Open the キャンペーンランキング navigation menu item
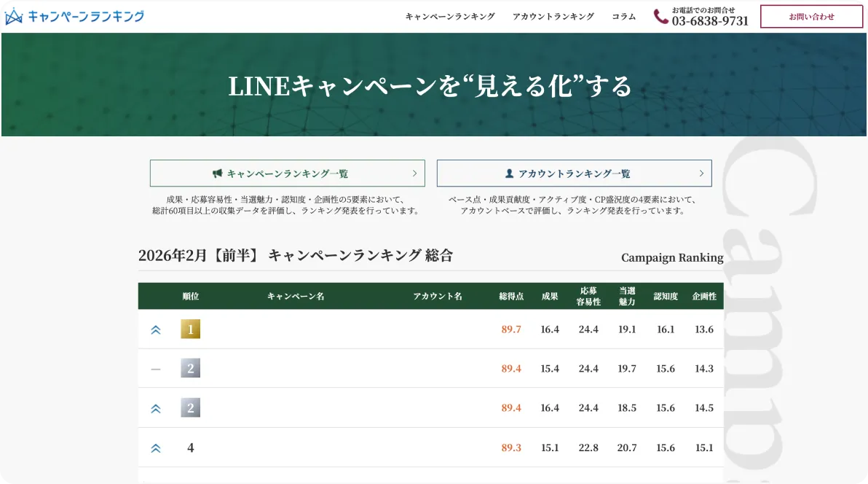The image size is (868, 484). point(451,16)
